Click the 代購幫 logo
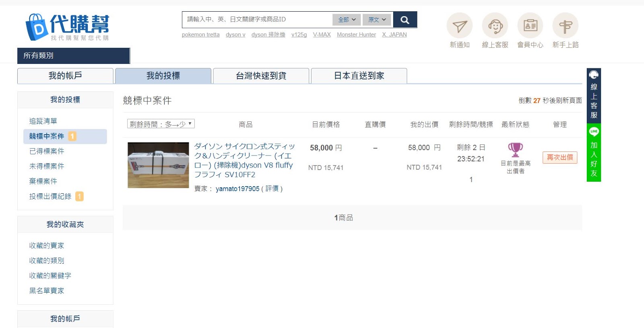Screen dimensions: 644x328 pyautogui.click(x=67, y=27)
